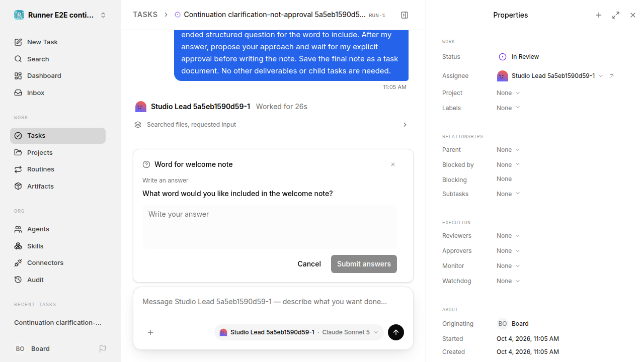Dismiss the Word for welcome note card
This screenshot has height=362, width=644.
point(393,164)
